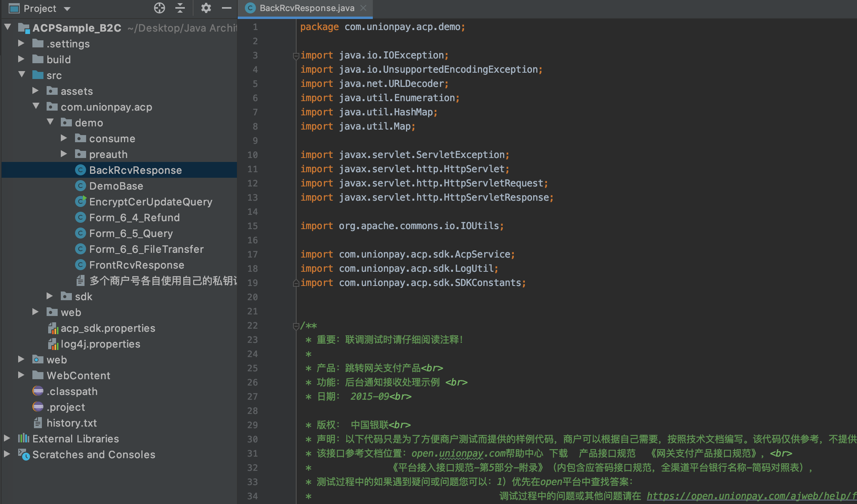Click the acp_sdk.properties file icon

click(x=53, y=328)
